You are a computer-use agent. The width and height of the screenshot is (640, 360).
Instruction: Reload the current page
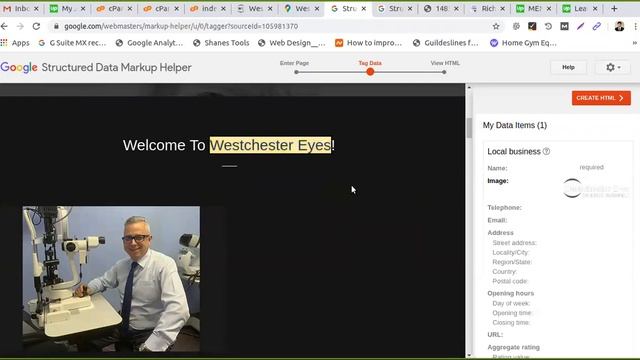pyautogui.click(x=36, y=26)
